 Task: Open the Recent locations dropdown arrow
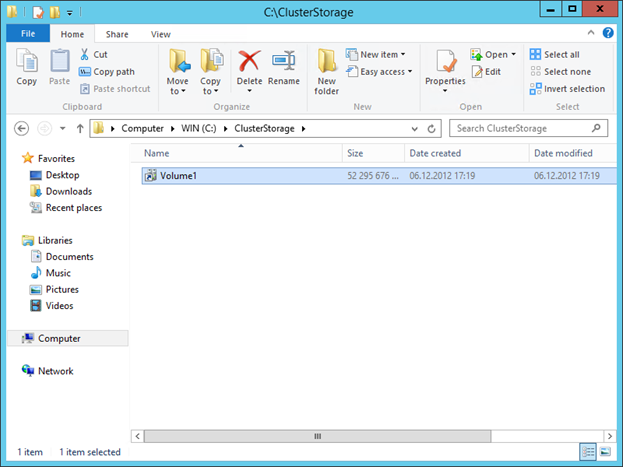tap(62, 128)
